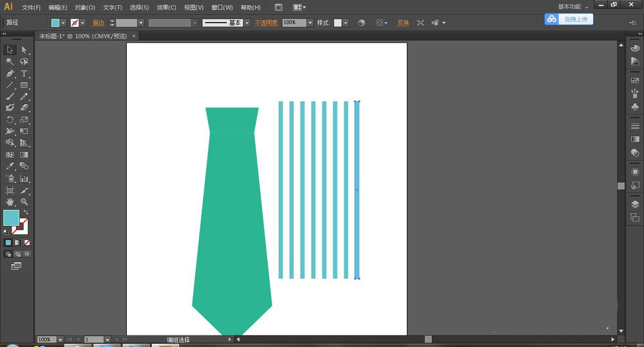Choose the Magic Wand tool
This screenshot has height=347, width=644.
click(10, 62)
